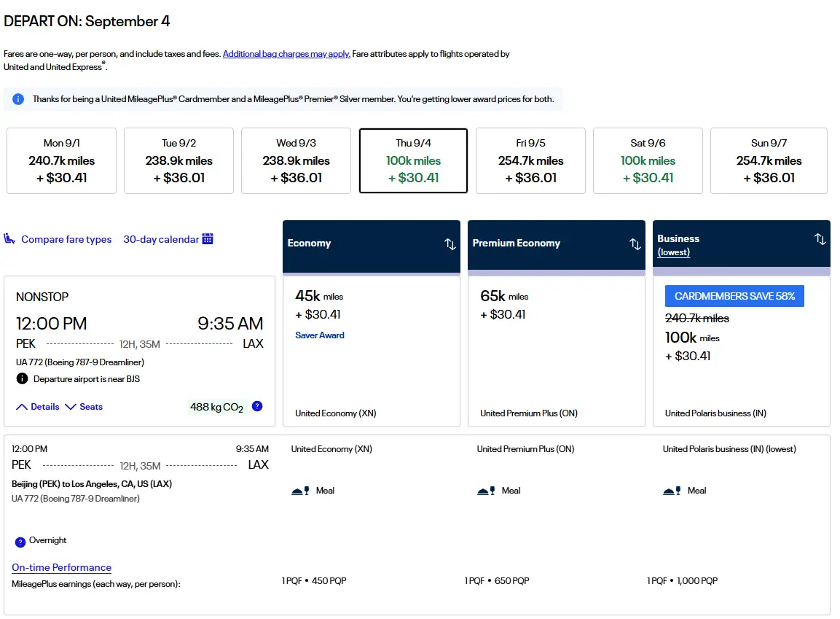Select the Thu 9/4 date tab
Screen dimensions: 840x619
pos(413,161)
